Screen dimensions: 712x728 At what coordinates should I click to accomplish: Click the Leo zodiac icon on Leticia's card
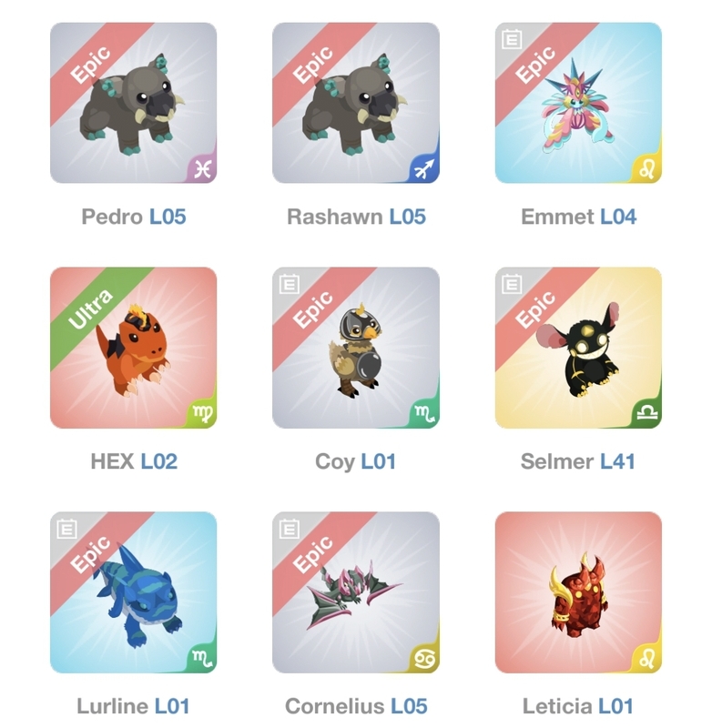[x=647, y=658]
